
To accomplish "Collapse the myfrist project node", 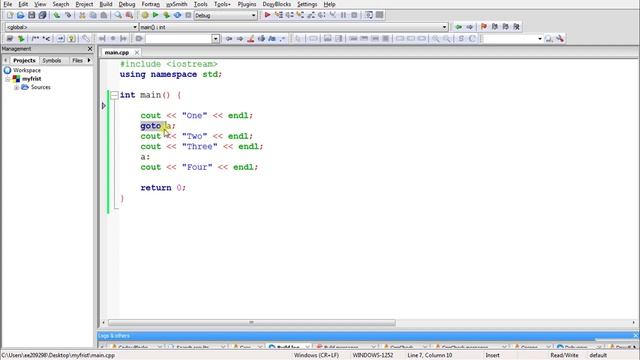I will (x=7, y=79).
